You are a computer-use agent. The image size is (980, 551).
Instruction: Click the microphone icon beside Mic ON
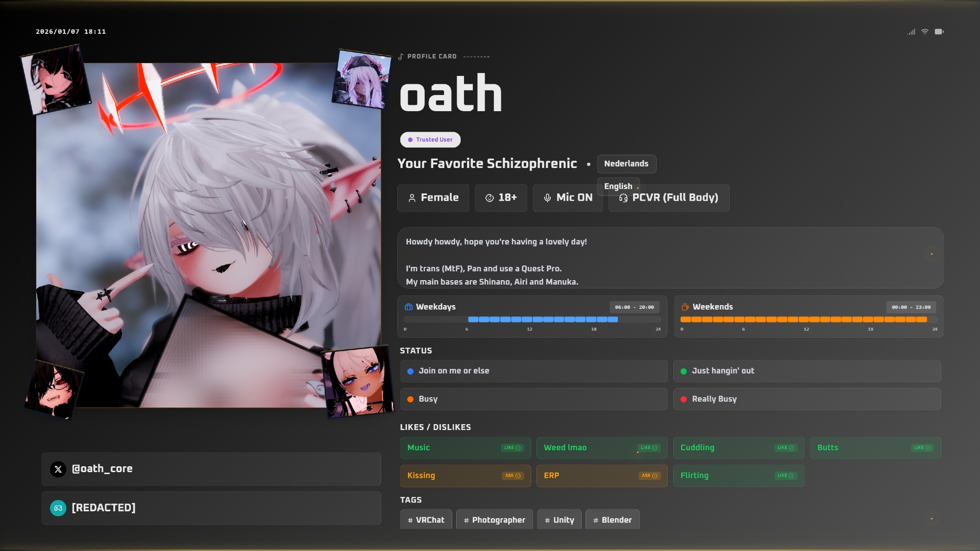coord(547,198)
